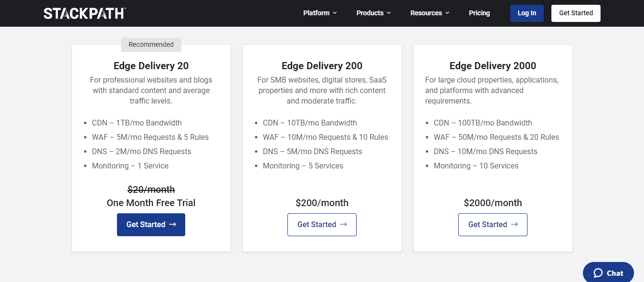Select the Edge Delivery 200 plan title

(322, 66)
